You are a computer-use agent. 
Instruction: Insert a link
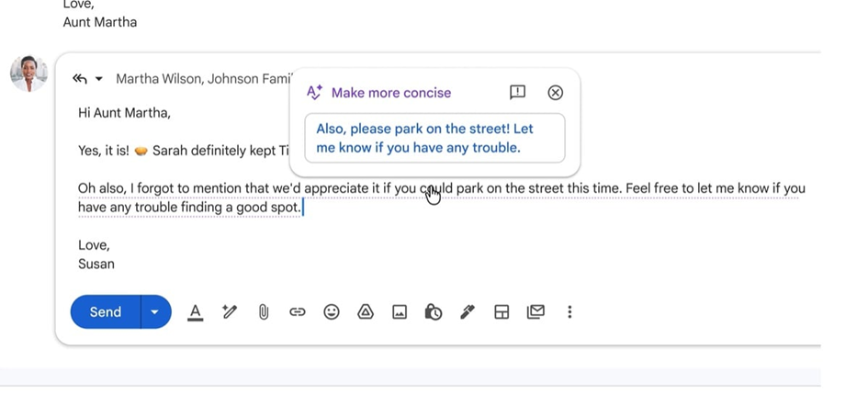298,312
